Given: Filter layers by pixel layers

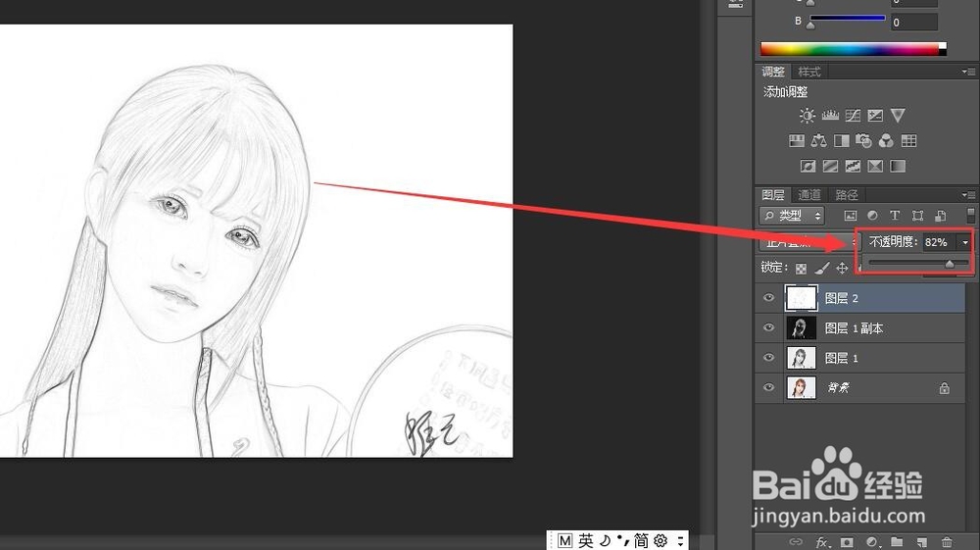Looking at the screenshot, I should [850, 216].
